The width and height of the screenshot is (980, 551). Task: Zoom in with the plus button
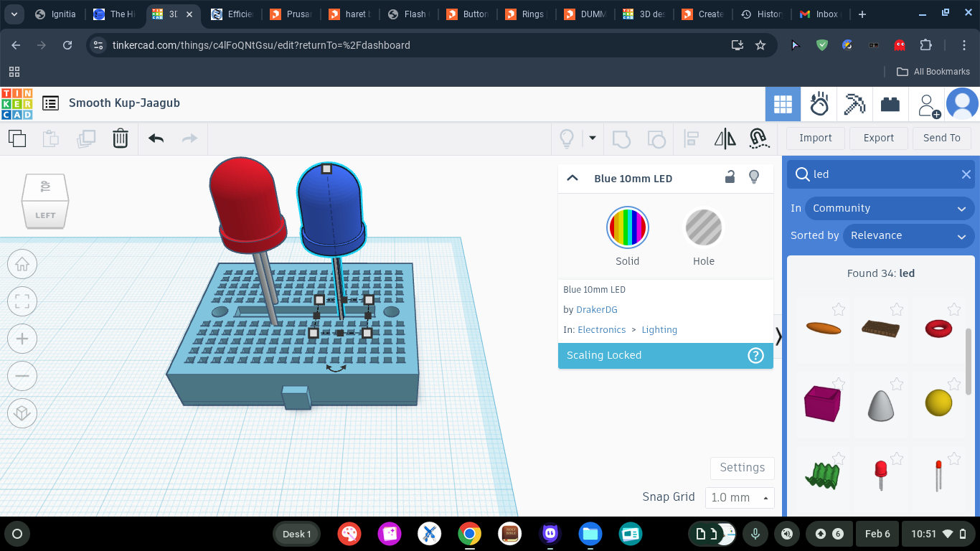[x=22, y=339]
